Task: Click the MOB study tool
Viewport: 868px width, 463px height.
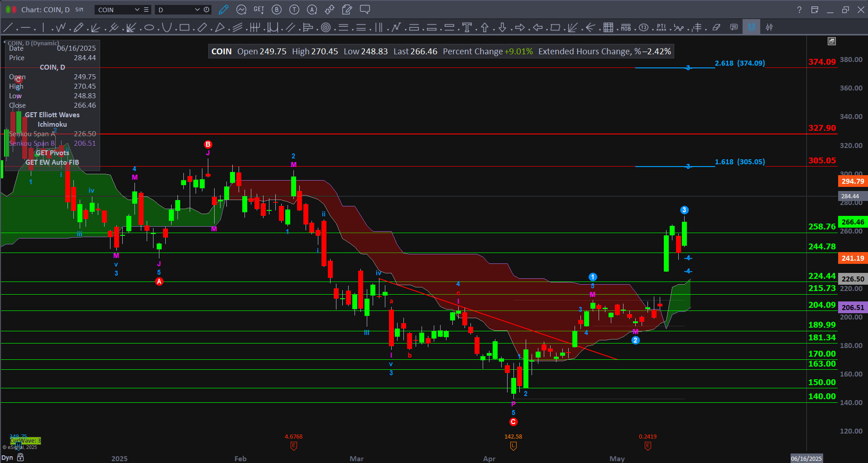Action: click(x=626, y=28)
